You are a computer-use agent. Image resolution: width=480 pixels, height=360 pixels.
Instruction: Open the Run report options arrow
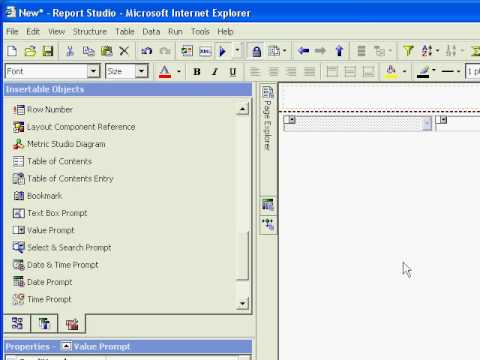[x=237, y=51]
